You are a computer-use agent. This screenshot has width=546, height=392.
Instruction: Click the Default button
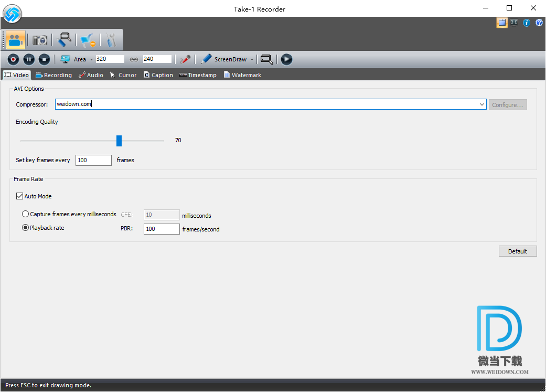click(x=518, y=251)
